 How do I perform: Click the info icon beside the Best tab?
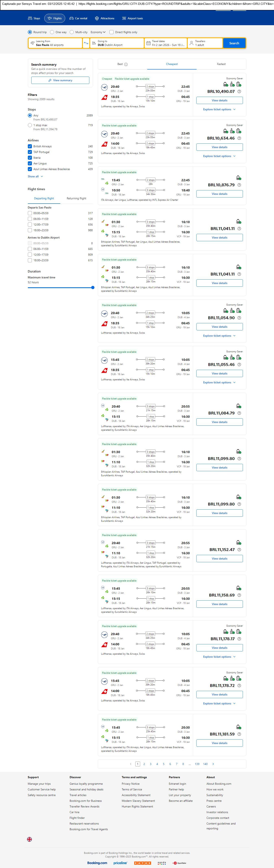pyautogui.click(x=126, y=64)
